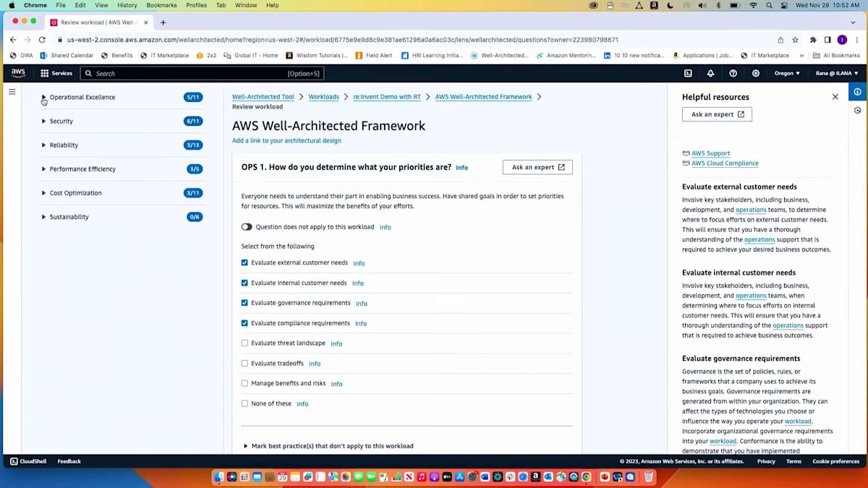Uncheck Evaluate external customer needs
The width and height of the screenshot is (868, 488).
click(244, 262)
